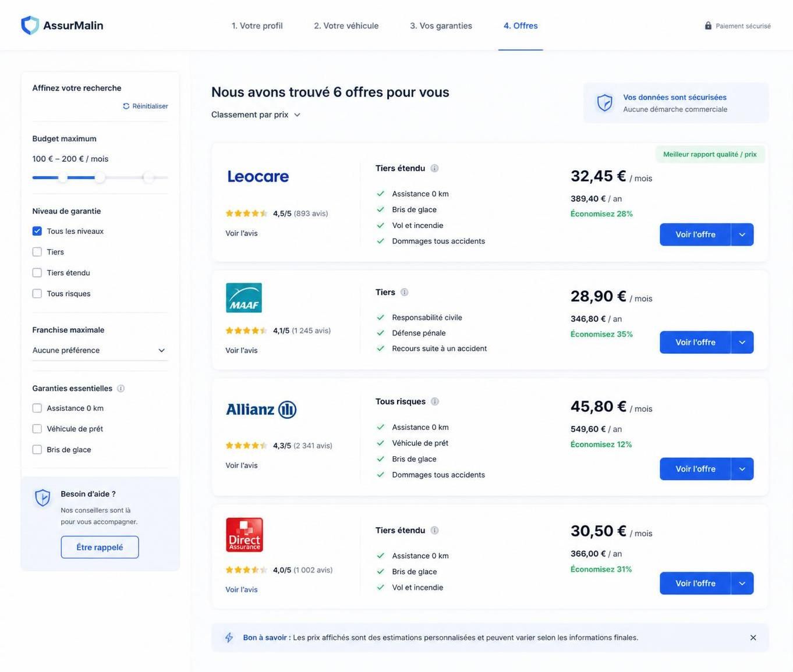Click MAAF star rating
The width and height of the screenshot is (793, 672).
246,330
